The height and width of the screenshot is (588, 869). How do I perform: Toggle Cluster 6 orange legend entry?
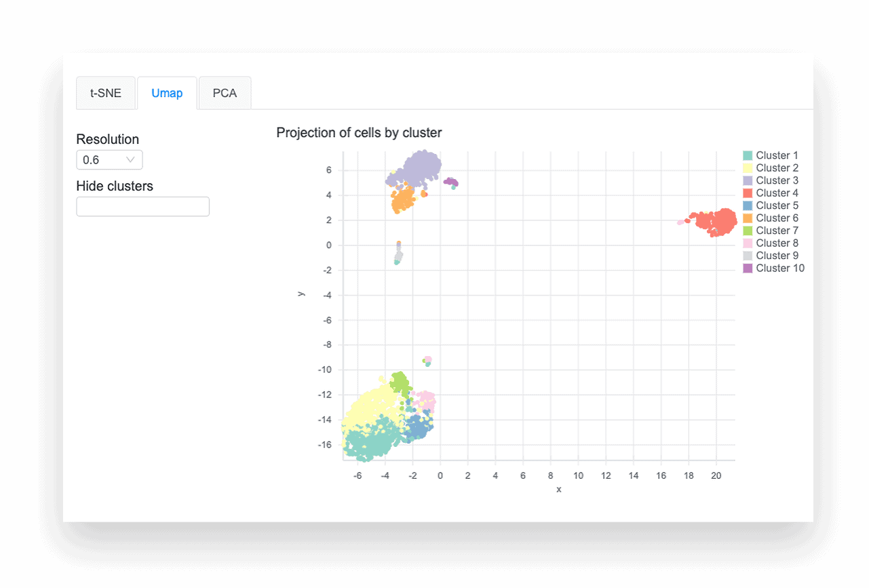click(x=771, y=218)
